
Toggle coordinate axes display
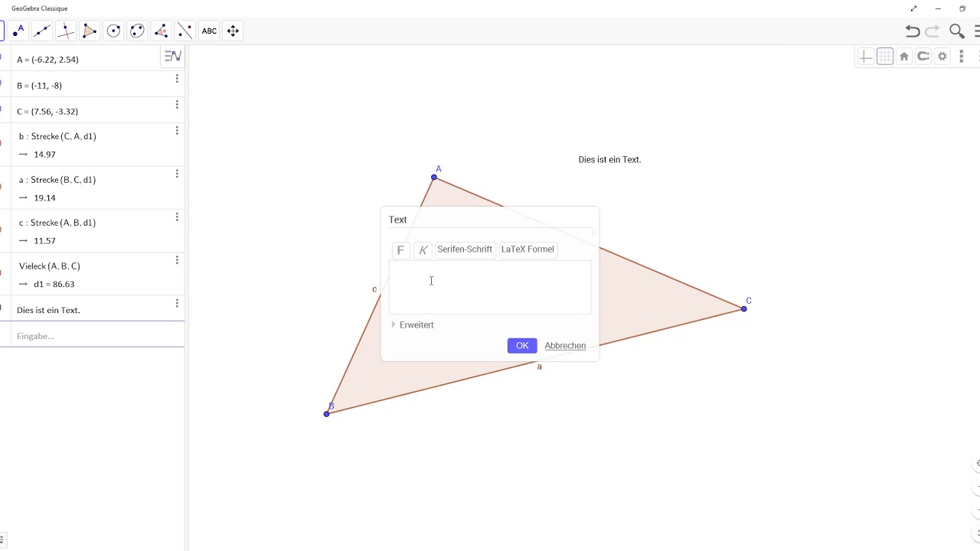pyautogui.click(x=865, y=57)
